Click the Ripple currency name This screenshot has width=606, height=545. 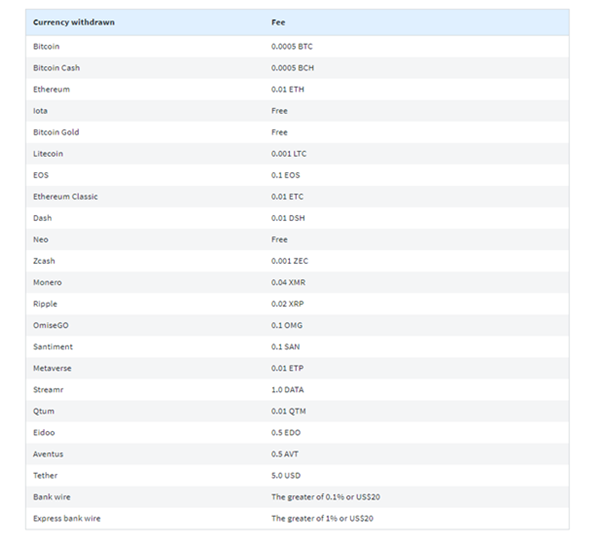click(46, 304)
